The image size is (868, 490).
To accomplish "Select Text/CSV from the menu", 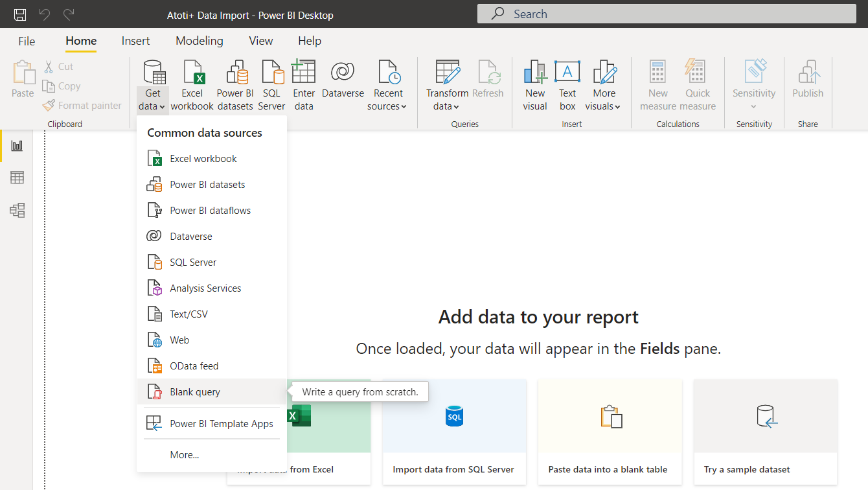I will point(188,314).
